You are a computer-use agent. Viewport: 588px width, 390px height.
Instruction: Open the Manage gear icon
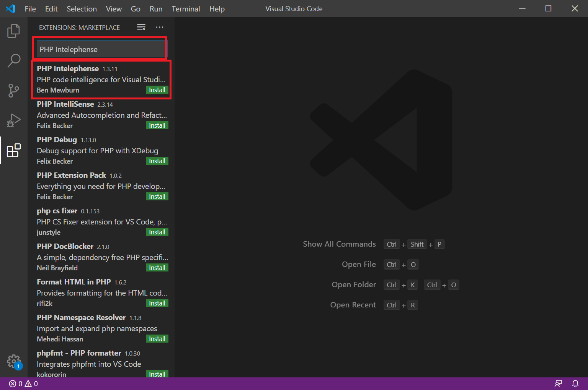[14, 361]
